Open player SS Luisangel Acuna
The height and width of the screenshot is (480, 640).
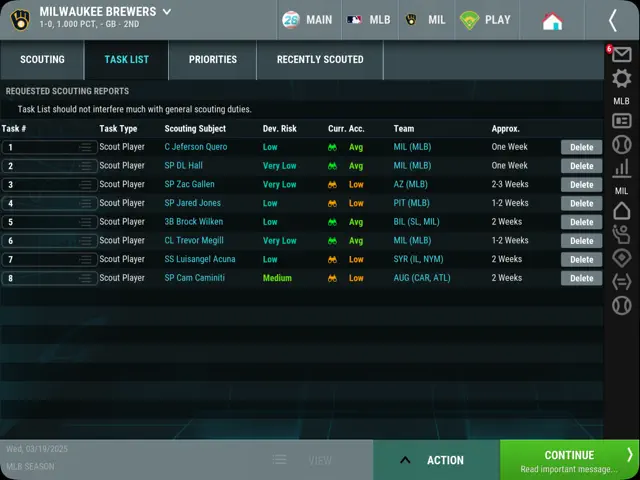coord(200,259)
